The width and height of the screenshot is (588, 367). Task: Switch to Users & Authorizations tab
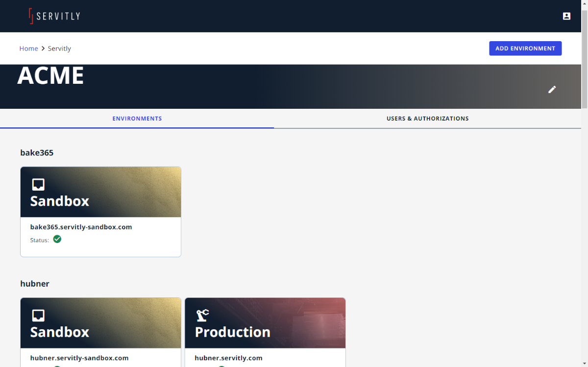tap(428, 119)
